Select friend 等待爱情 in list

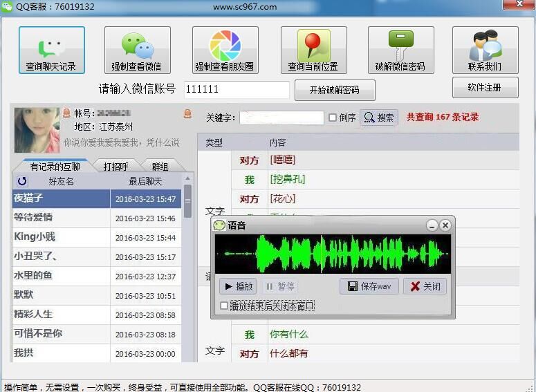61,218
